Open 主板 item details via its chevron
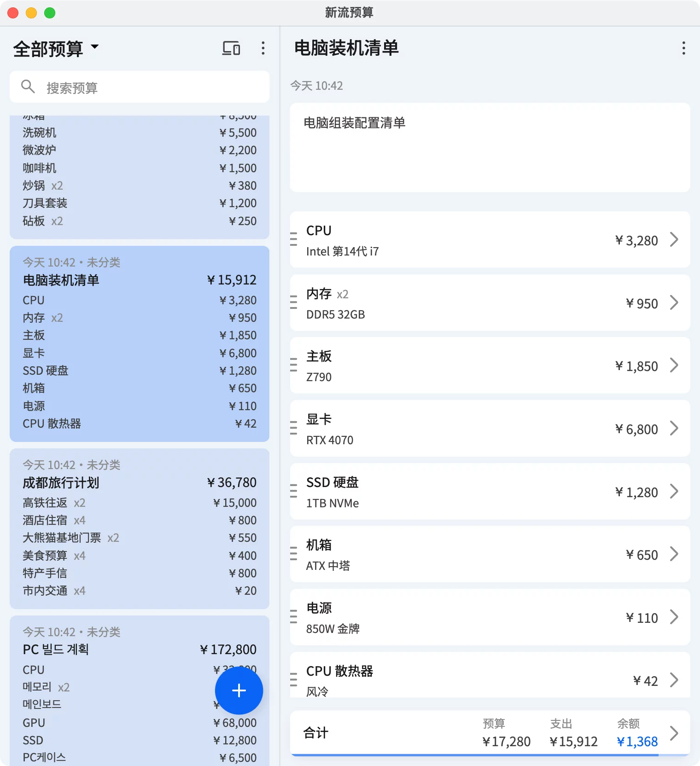Image resolution: width=700 pixels, height=766 pixels. (x=674, y=365)
